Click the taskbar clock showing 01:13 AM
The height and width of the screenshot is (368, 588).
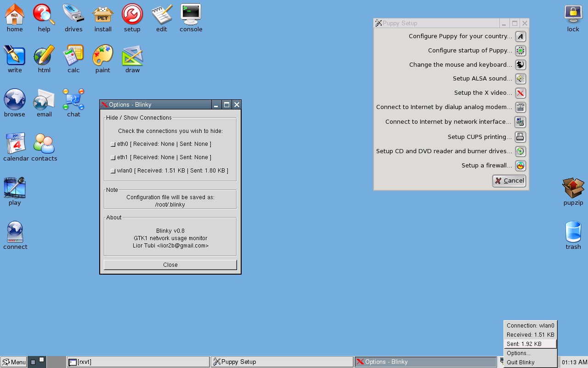pyautogui.click(x=574, y=362)
